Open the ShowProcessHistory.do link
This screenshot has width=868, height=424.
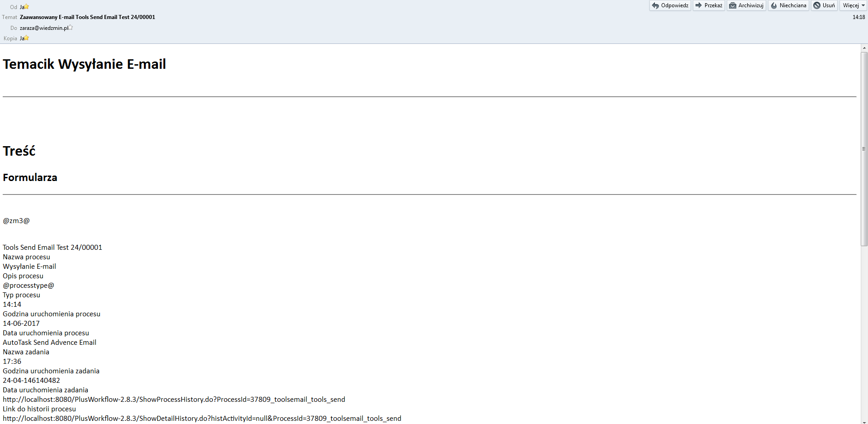[x=174, y=400]
